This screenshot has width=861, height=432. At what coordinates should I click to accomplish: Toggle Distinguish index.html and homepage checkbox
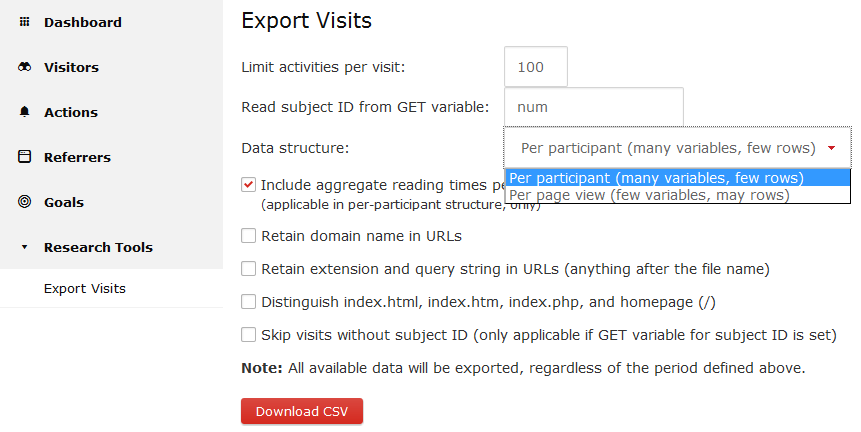click(248, 301)
